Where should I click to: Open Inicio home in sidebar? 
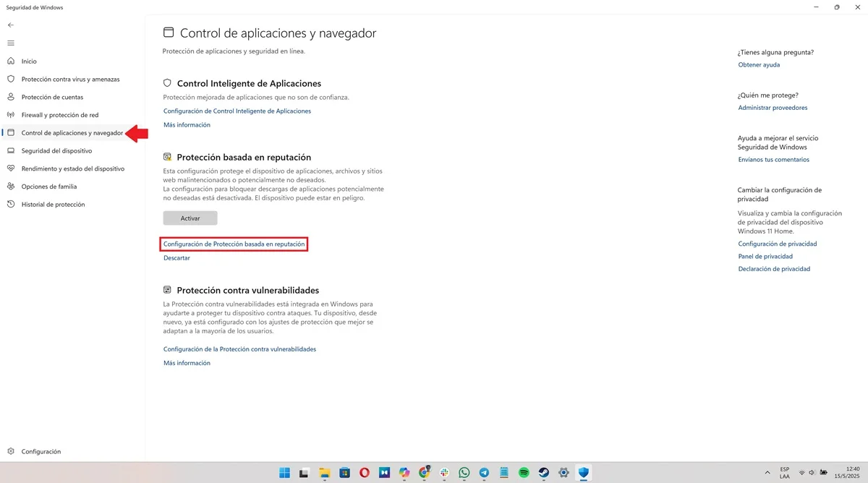click(x=29, y=61)
